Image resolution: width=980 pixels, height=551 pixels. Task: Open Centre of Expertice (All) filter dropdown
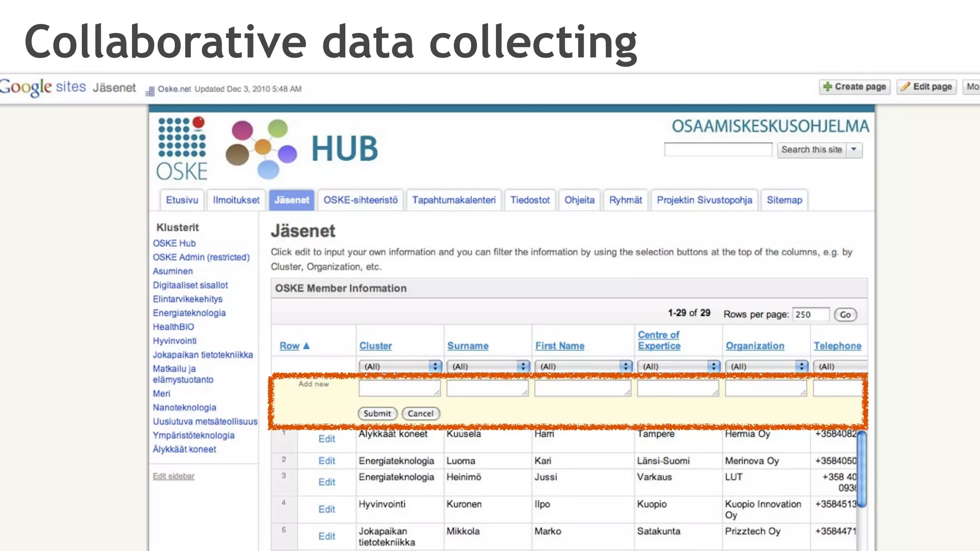[679, 366]
